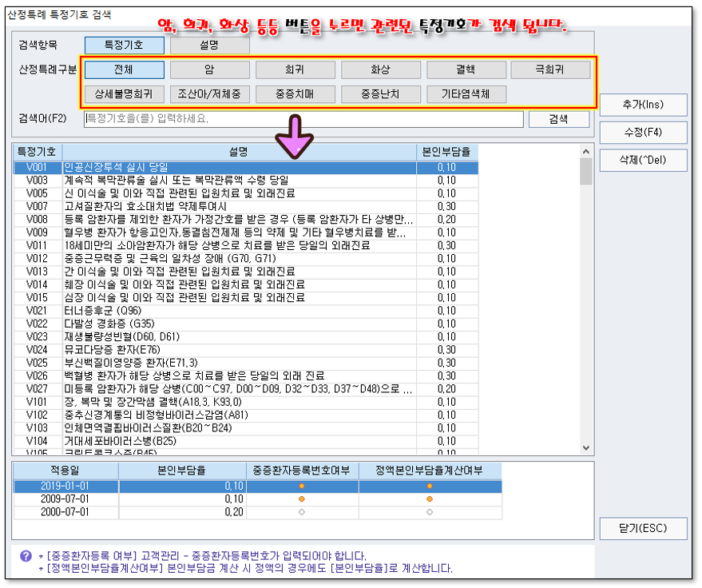Click the 특정기호 search input field

point(303,119)
